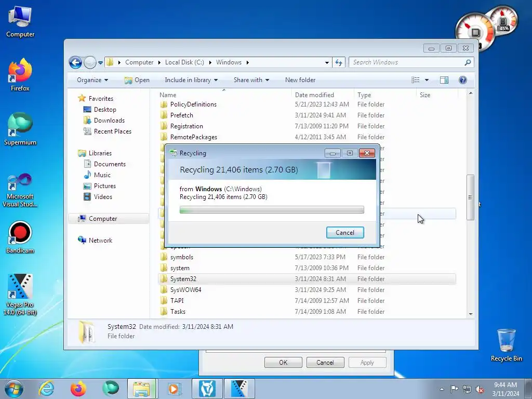The image size is (532, 399).
Task: Launch Bandicam from the desktop
Action: tap(20, 237)
